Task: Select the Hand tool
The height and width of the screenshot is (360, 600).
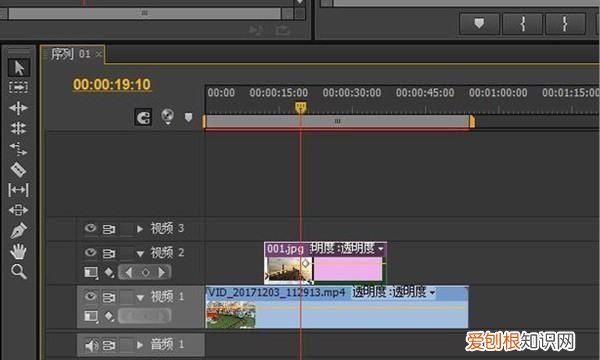Action: (18, 251)
